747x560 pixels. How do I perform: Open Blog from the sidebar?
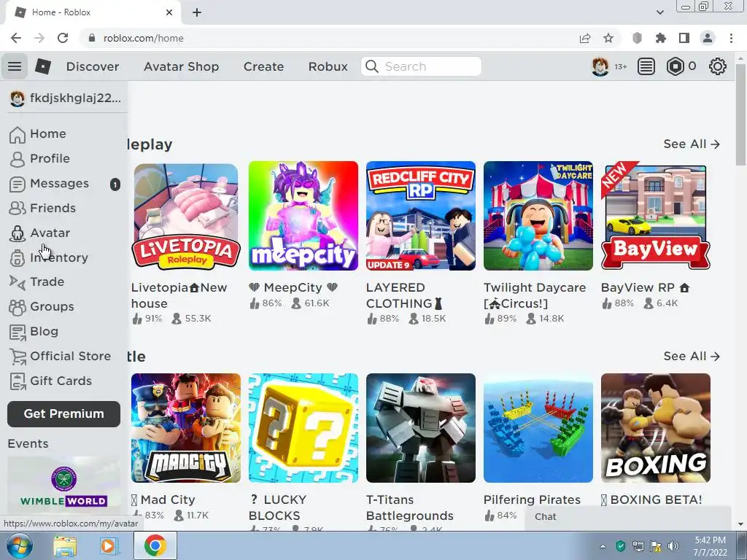(x=34, y=332)
